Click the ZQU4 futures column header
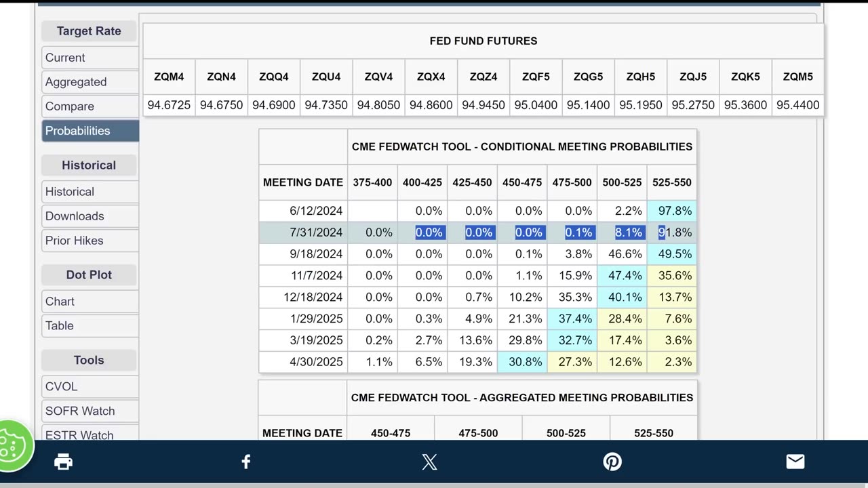The height and width of the screenshot is (488, 868). (326, 77)
